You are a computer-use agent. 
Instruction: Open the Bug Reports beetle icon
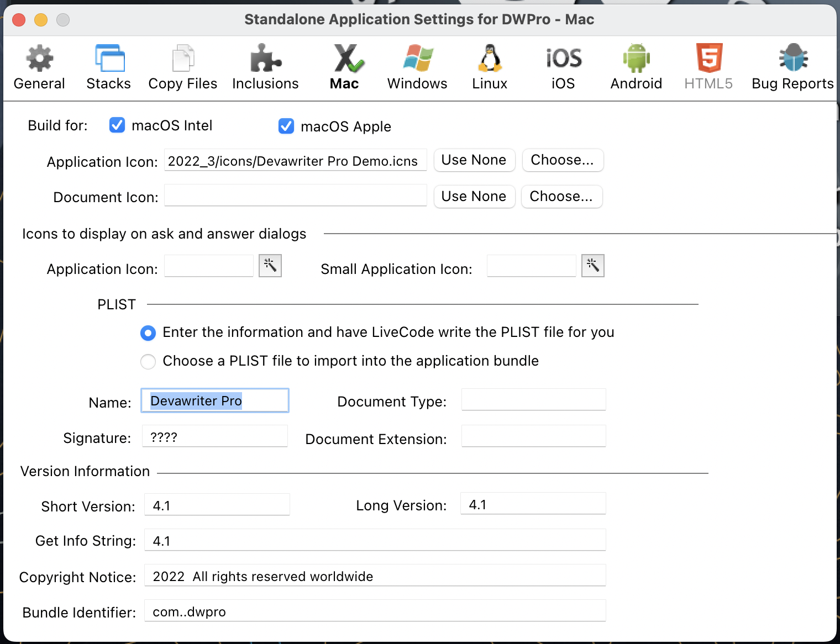tap(794, 58)
